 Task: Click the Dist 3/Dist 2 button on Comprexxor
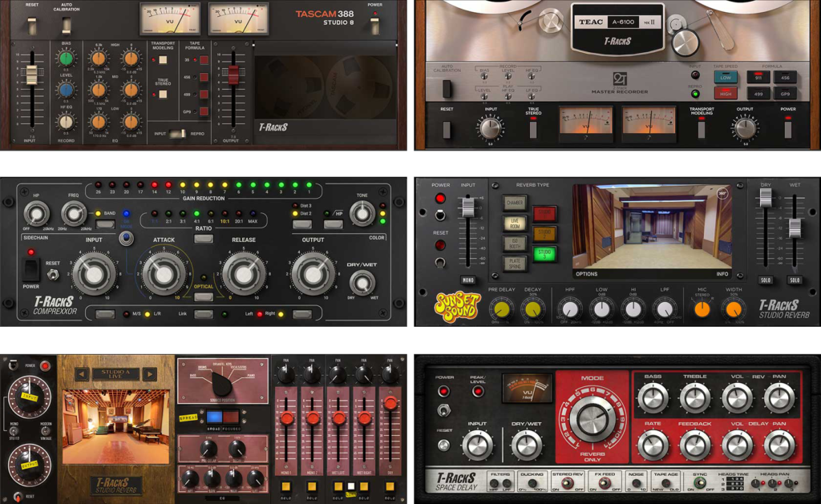[302, 224]
